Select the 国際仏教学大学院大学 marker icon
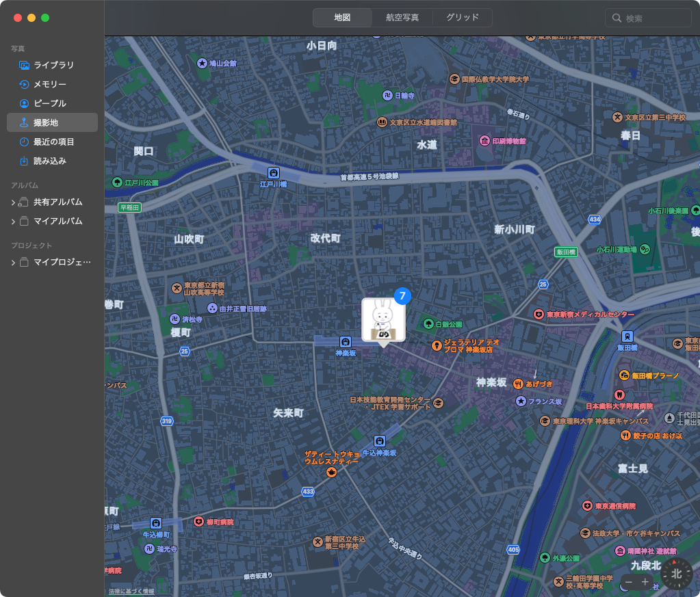This screenshot has height=597, width=700. 454,79
